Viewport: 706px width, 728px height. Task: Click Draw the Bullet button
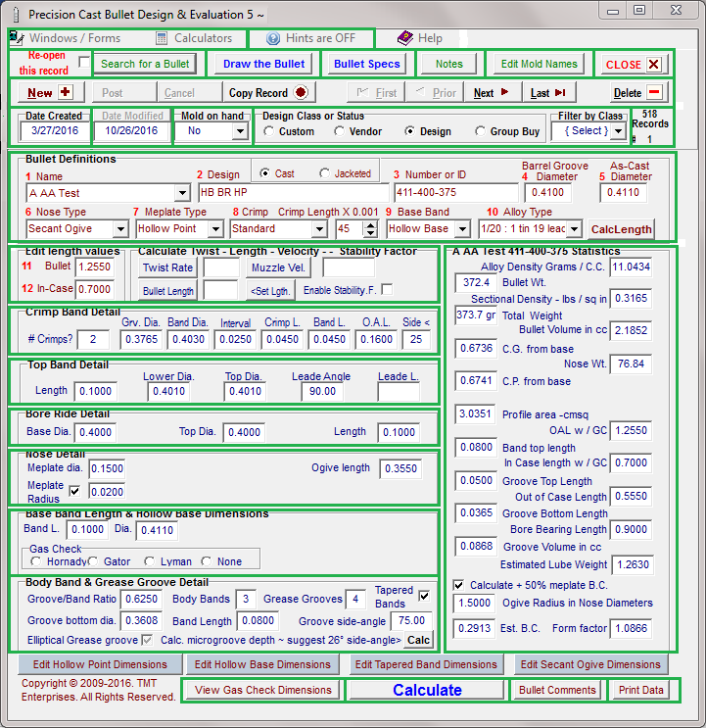coord(264,64)
